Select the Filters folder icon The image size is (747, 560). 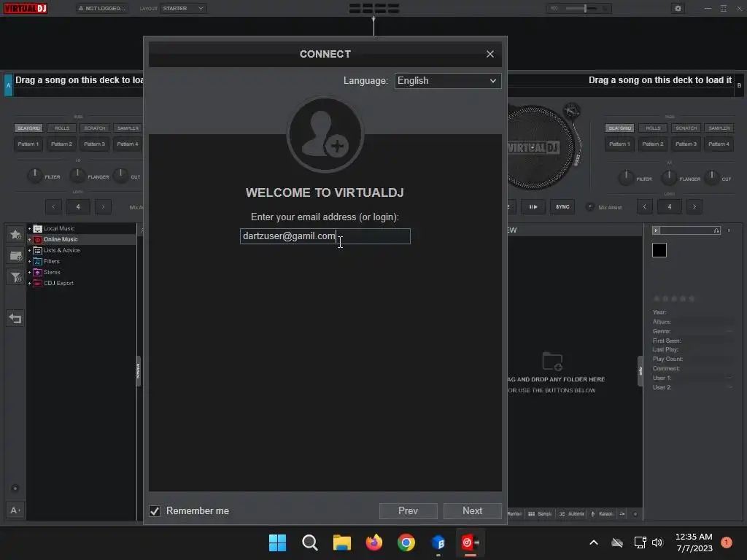click(x=38, y=262)
